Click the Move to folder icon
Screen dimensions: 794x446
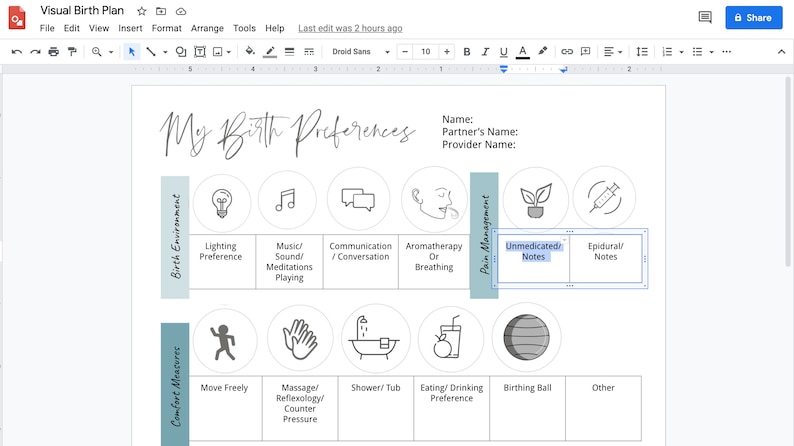click(161, 11)
